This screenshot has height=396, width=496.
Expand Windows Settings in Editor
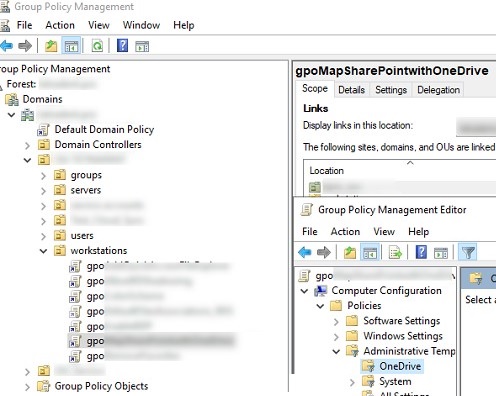coord(336,337)
